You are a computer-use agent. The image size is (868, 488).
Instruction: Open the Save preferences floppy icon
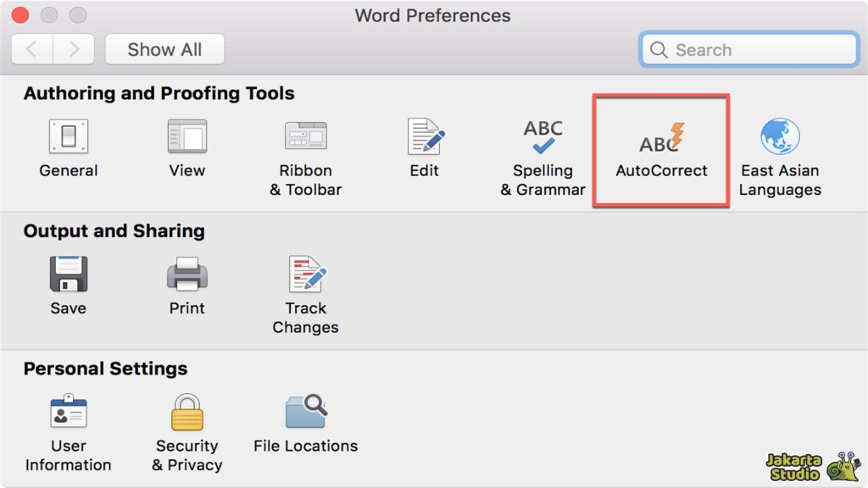click(x=68, y=274)
